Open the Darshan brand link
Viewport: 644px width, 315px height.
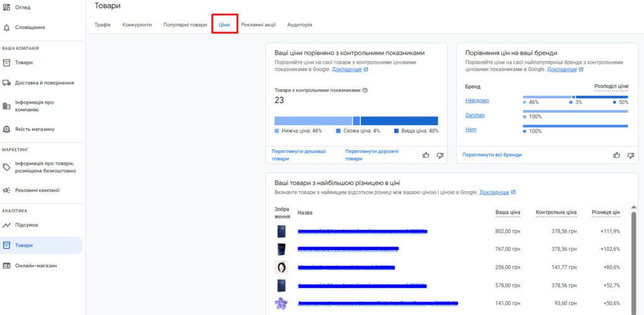[475, 115]
